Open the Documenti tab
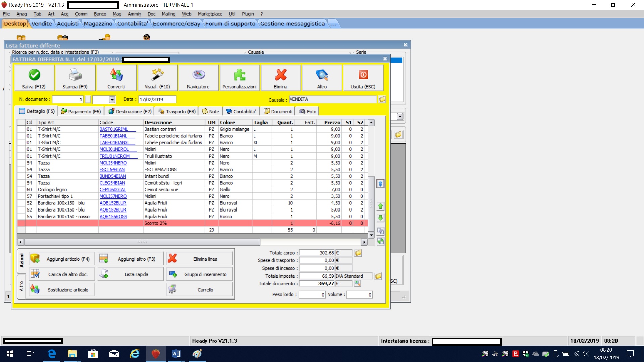Image resolution: width=644 pixels, height=362 pixels. (x=278, y=111)
